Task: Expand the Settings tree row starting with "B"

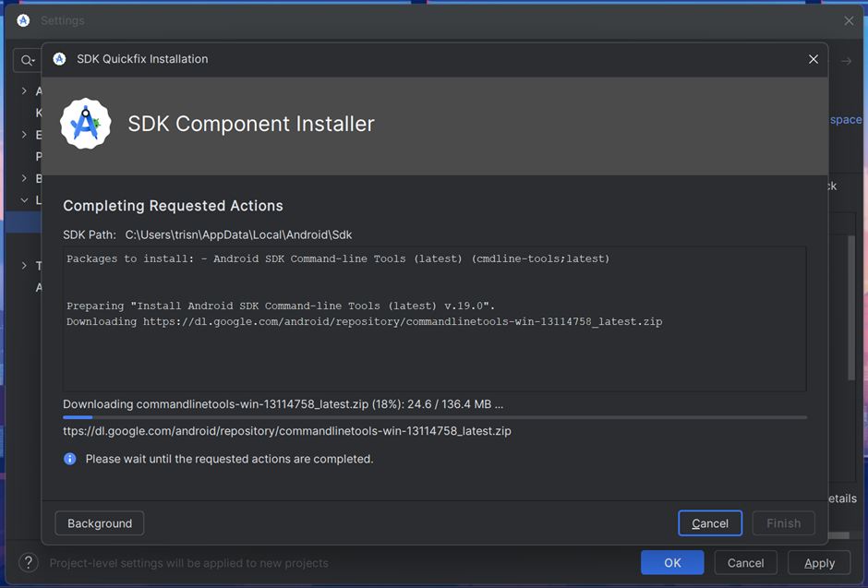Action: click(x=24, y=178)
